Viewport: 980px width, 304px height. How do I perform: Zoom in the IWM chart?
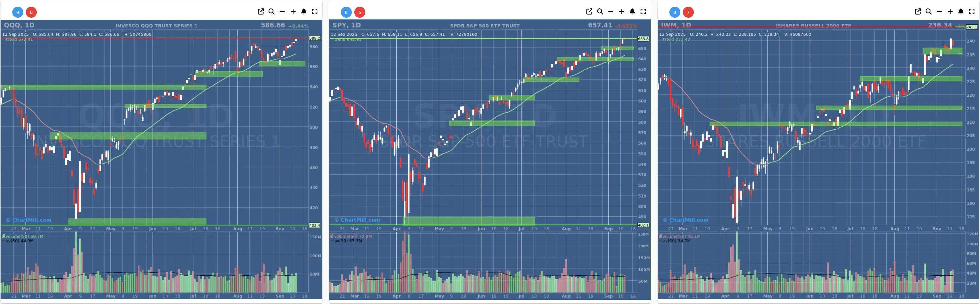[x=950, y=12]
